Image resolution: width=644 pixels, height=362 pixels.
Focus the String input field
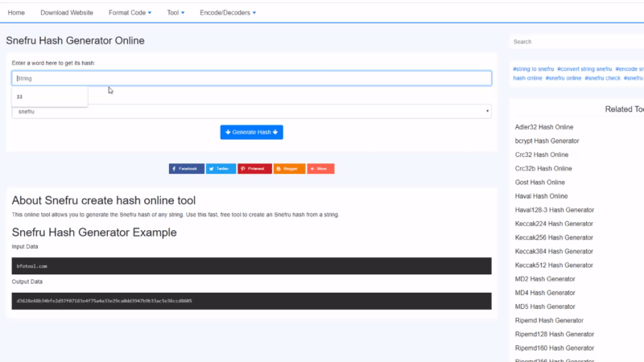(251, 78)
